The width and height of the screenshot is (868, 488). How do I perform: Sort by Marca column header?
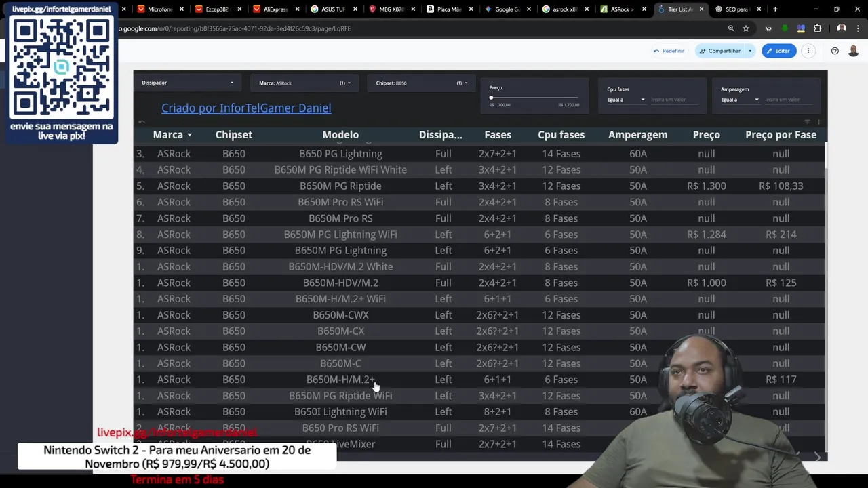pyautogui.click(x=172, y=135)
